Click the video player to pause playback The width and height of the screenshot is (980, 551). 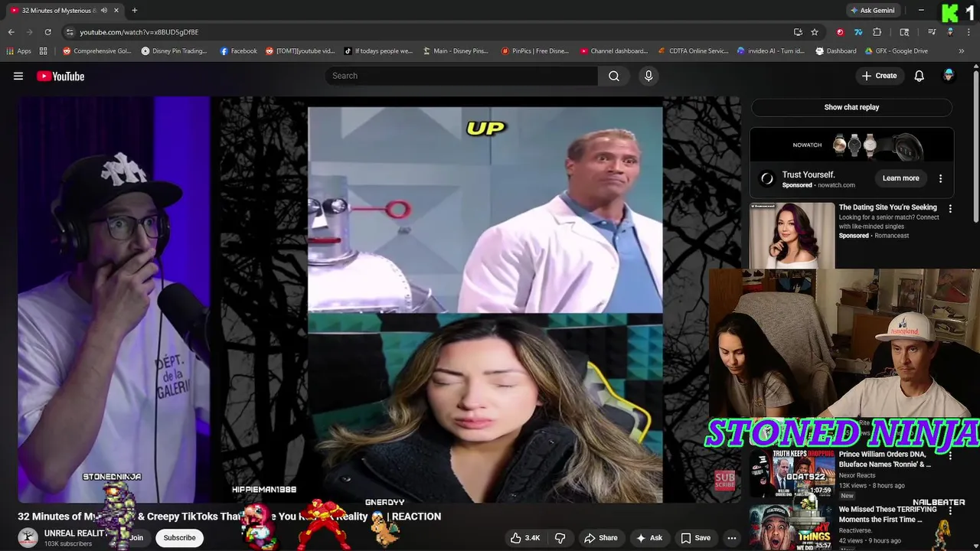[x=379, y=299]
